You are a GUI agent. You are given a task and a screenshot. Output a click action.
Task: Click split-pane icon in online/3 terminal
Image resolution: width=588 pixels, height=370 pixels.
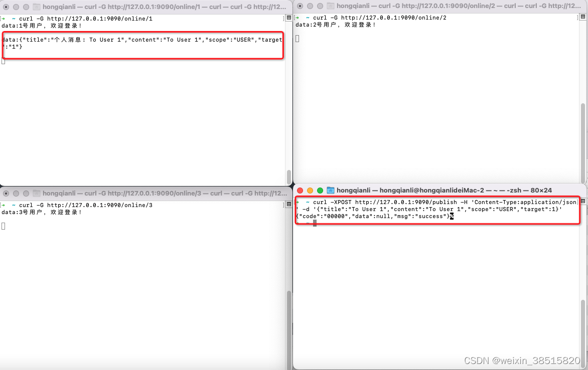pyautogui.click(x=289, y=205)
